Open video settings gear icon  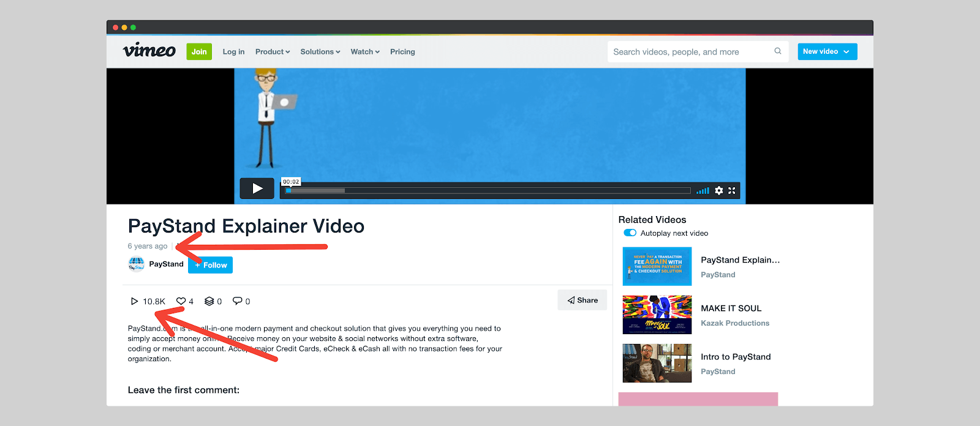[x=719, y=191]
